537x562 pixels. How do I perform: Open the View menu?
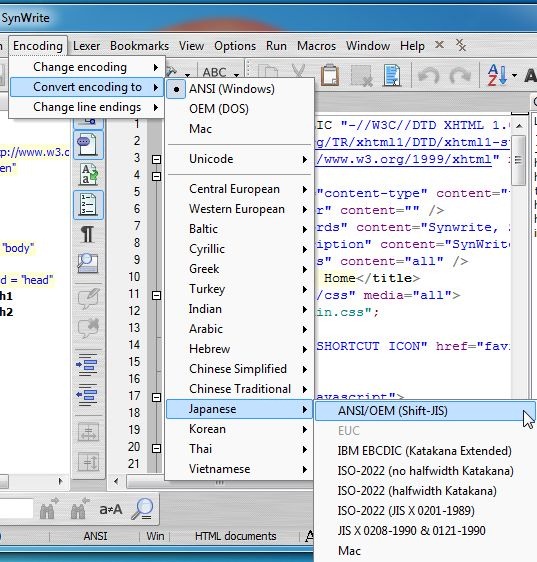pyautogui.click(x=191, y=46)
